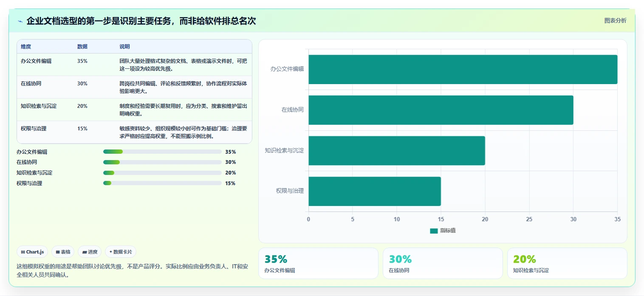This screenshot has height=296, width=644.
Task: Select the 数据卡片 tag chip
Action: [x=121, y=252]
